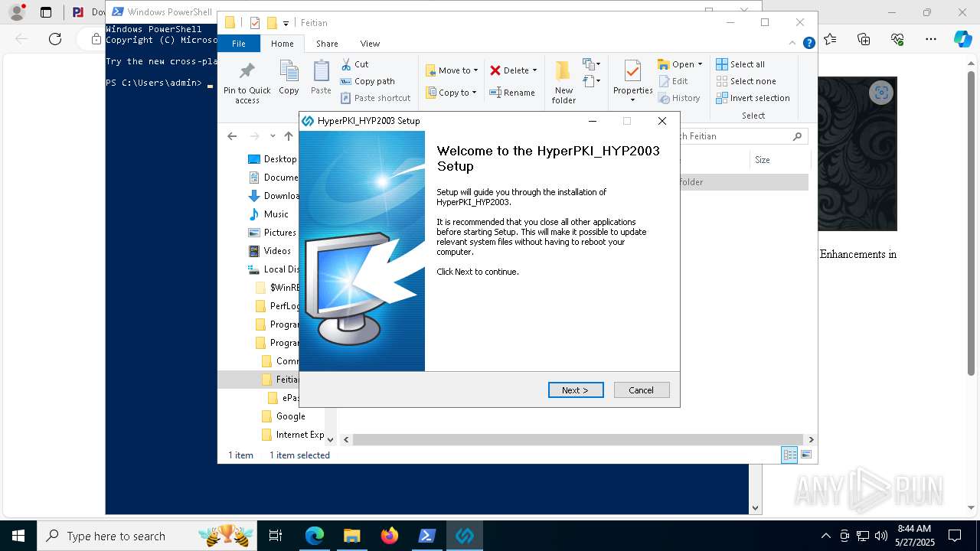Open the File menu tab
The image size is (980, 551).
(239, 44)
